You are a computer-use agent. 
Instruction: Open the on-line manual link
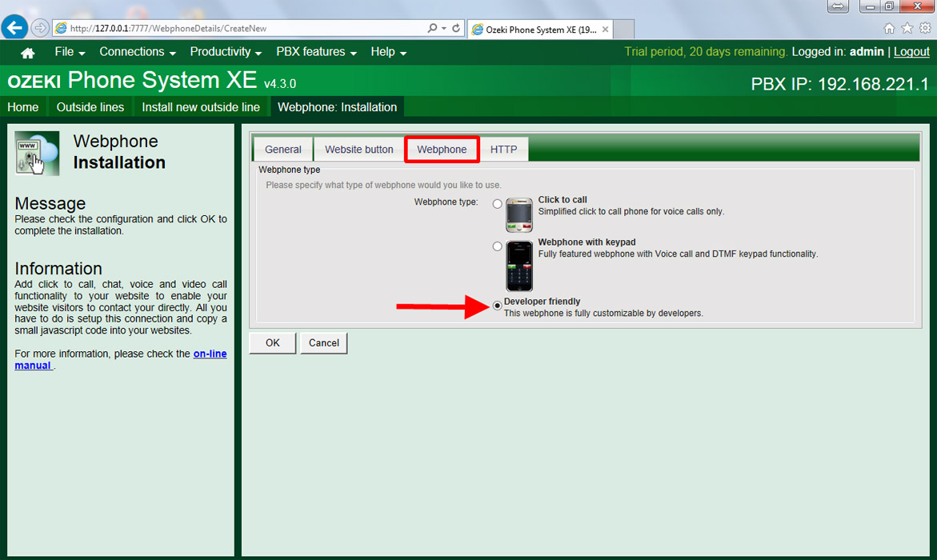[x=210, y=354]
